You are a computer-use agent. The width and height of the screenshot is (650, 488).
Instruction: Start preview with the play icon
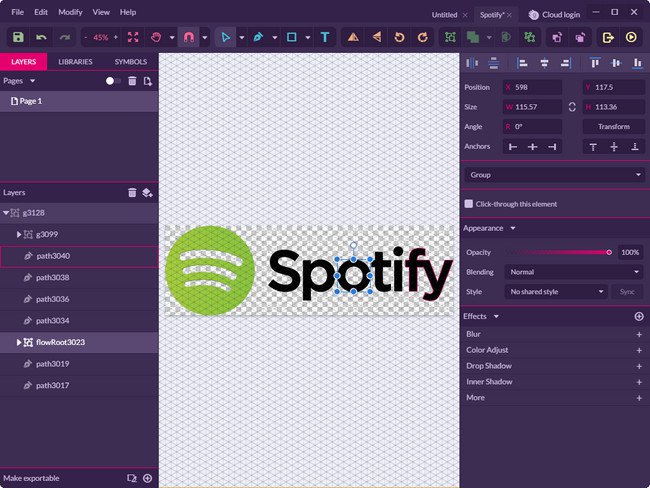[x=631, y=37]
